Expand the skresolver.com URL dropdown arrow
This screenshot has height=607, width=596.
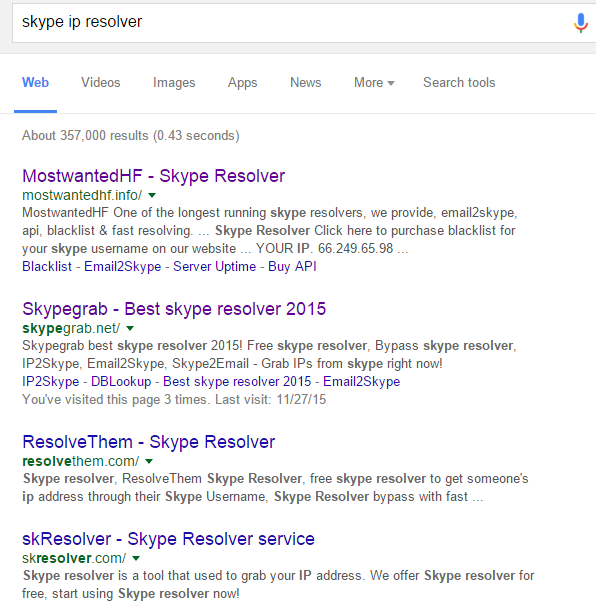(136, 559)
